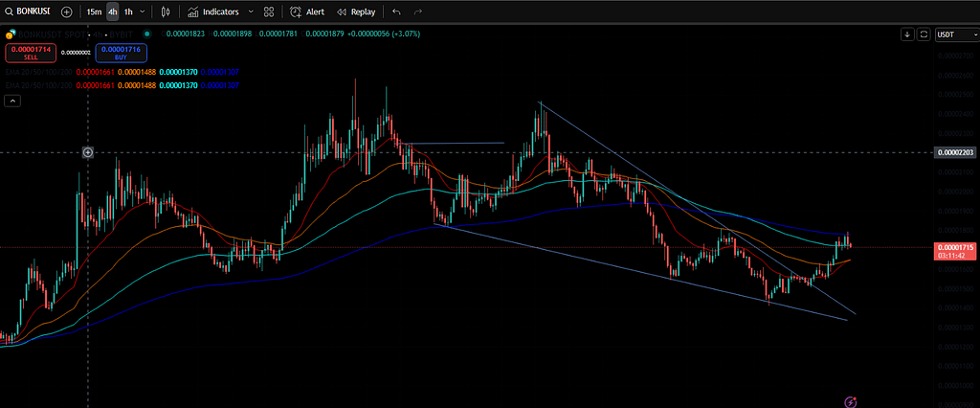Switch to the 15m timeframe
Image resolution: width=980 pixels, height=408 pixels.
94,11
